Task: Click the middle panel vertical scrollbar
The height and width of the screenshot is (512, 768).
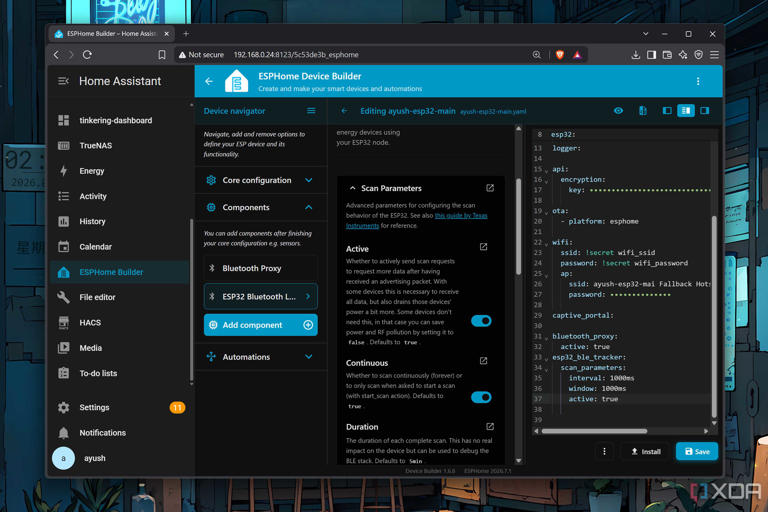Action: click(519, 226)
